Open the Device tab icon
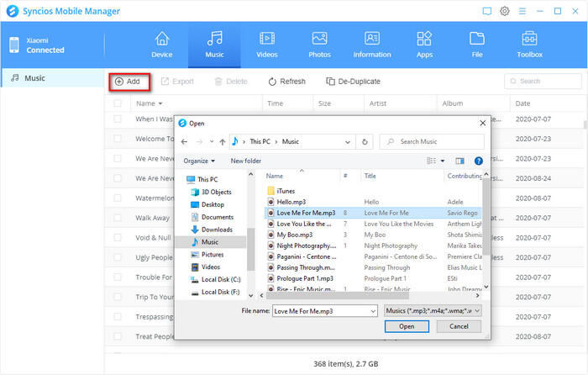This screenshot has width=588, height=375. (161, 45)
